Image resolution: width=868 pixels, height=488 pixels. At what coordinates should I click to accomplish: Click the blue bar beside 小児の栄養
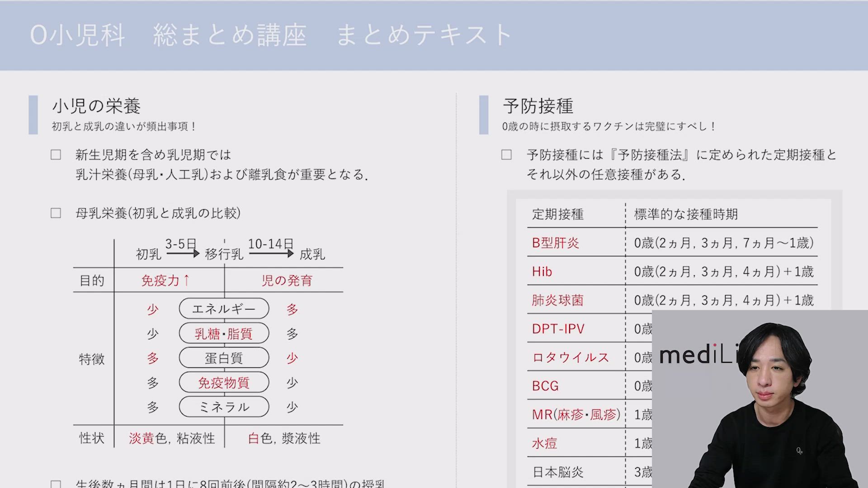click(33, 115)
